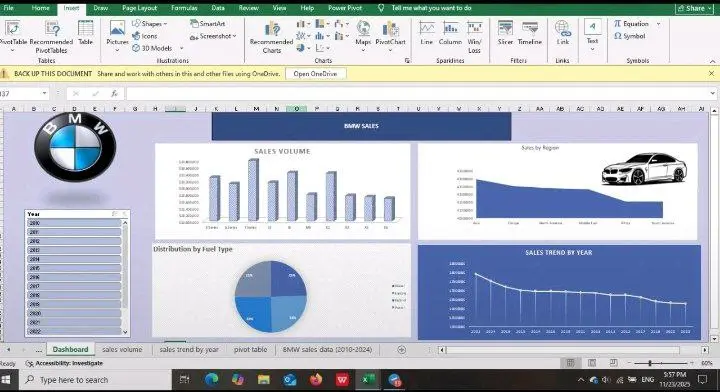Click Accessibility: Investigate in the status bar

click(65, 363)
